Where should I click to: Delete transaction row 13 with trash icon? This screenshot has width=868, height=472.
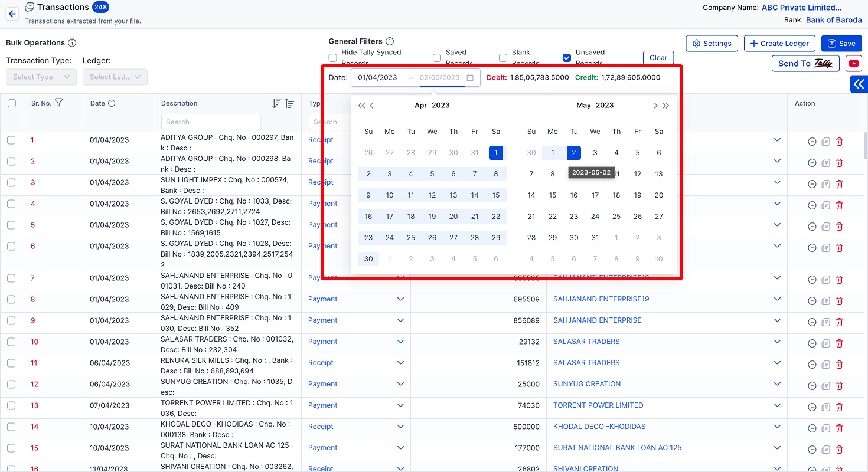pos(839,407)
